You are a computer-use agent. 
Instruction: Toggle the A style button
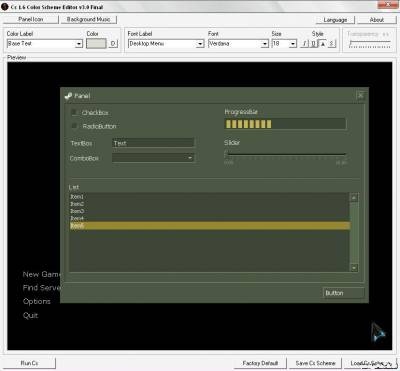point(323,44)
